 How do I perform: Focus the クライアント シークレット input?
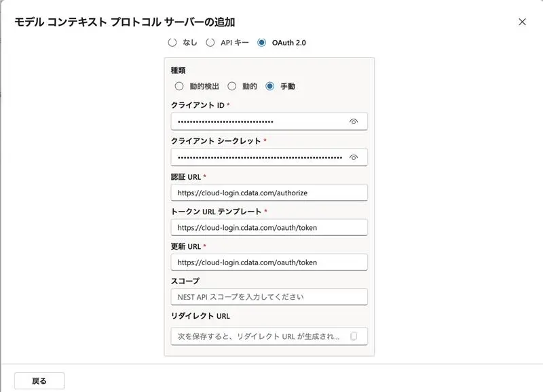click(x=258, y=157)
